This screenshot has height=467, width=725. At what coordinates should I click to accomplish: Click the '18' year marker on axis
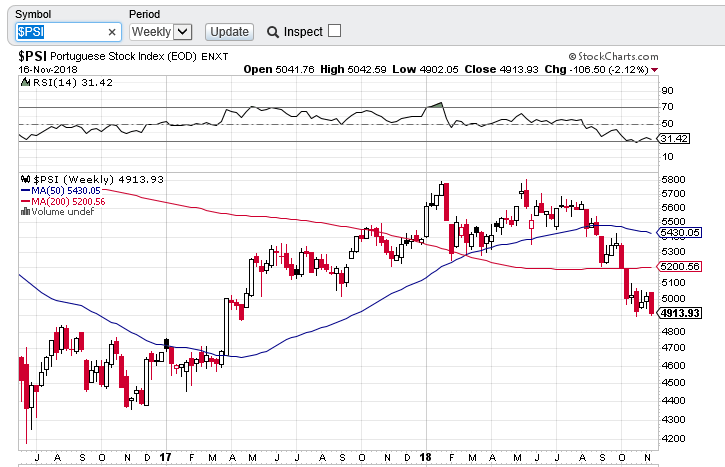coord(425,457)
